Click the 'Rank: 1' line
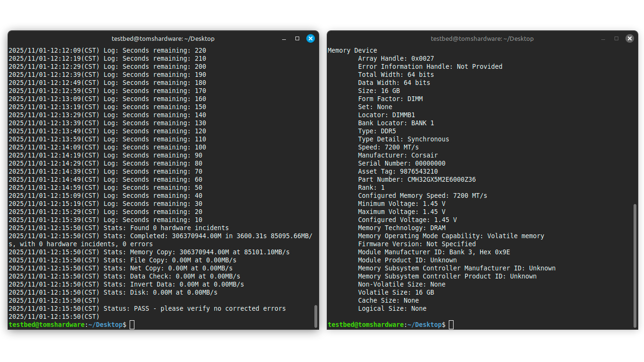 (x=371, y=187)
